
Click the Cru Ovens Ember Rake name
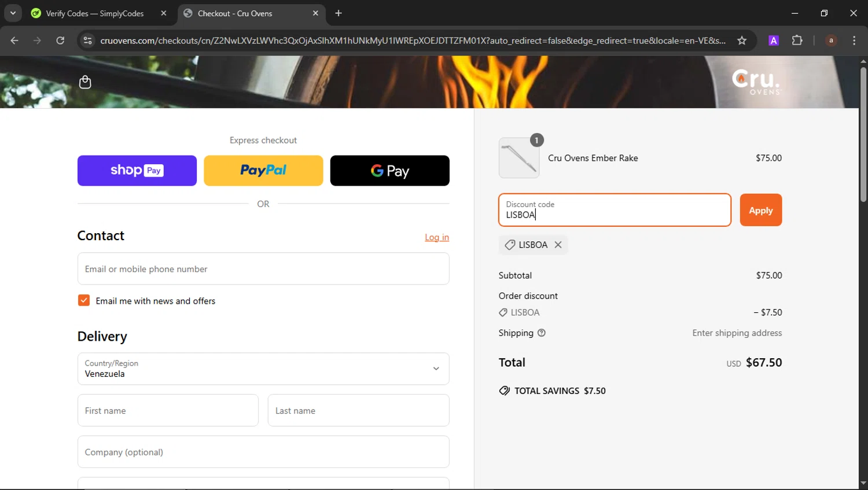pyautogui.click(x=593, y=158)
